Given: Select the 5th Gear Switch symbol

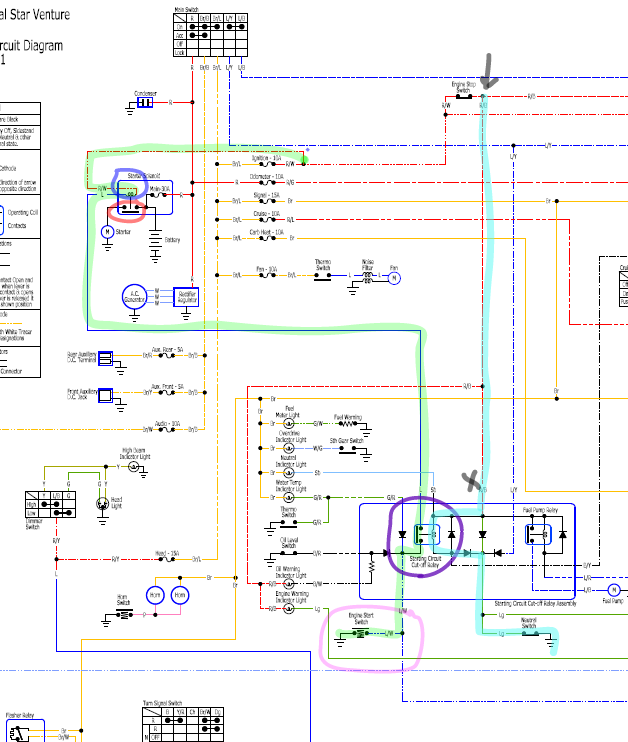Looking at the screenshot, I should click(x=347, y=450).
